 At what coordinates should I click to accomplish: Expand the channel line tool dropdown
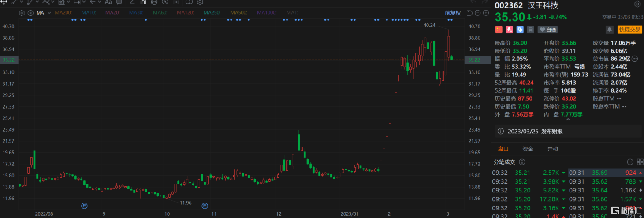[37, 2]
